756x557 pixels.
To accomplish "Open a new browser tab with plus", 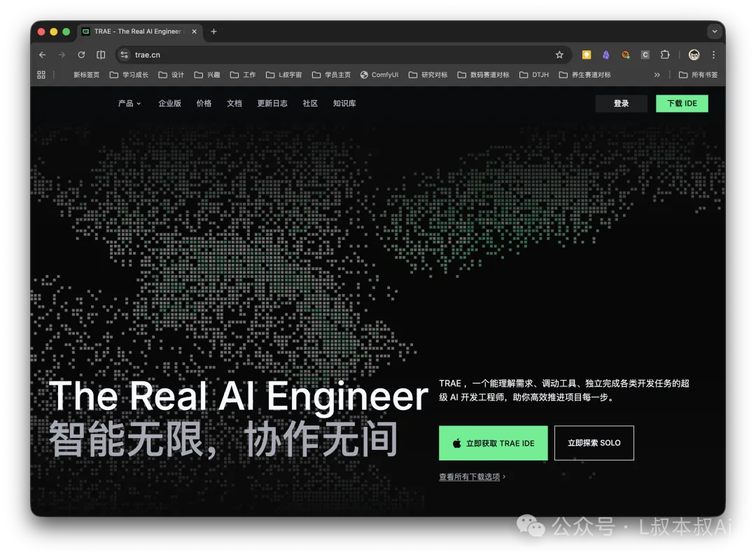I will [213, 31].
